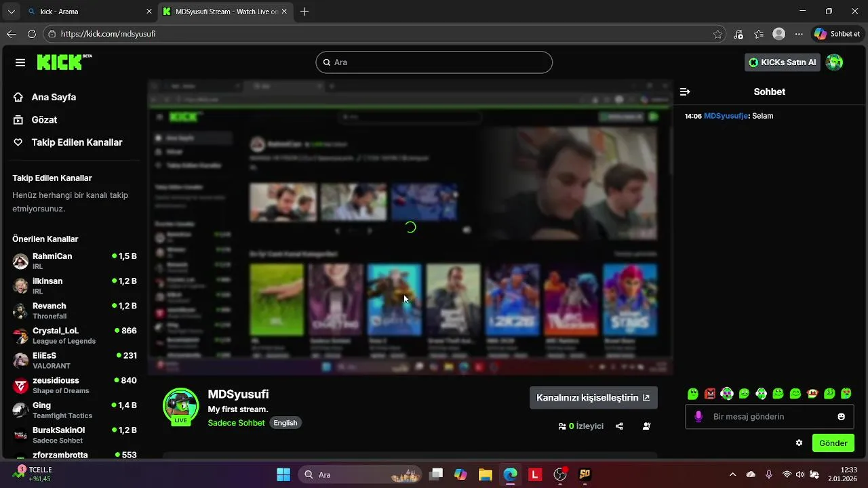Reload the page
Screen dimensions: 868x488
pyautogui.click(x=32, y=34)
